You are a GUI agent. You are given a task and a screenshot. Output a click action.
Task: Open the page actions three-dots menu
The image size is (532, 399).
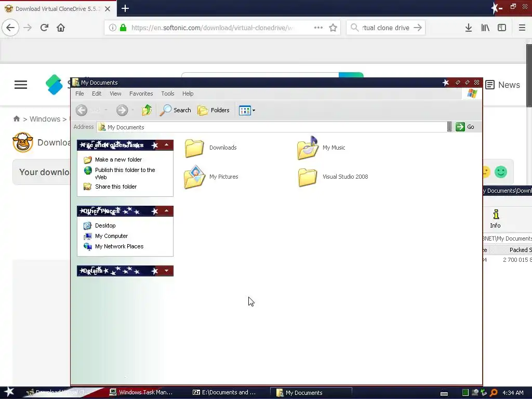(318, 28)
